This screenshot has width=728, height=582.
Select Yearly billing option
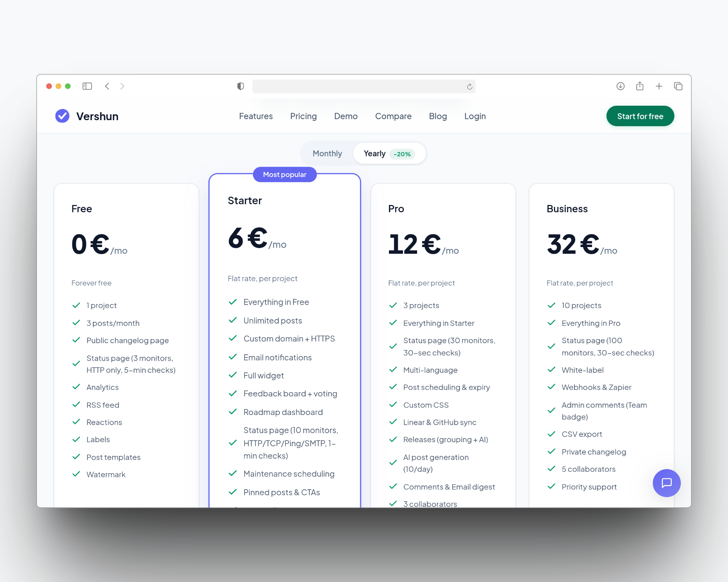pyautogui.click(x=375, y=153)
